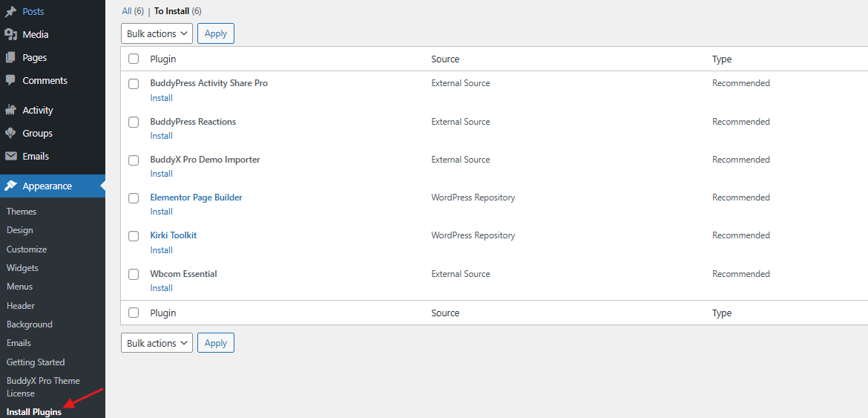Select the Elementor Page Builder checkbox
The width and height of the screenshot is (868, 418).
click(134, 198)
